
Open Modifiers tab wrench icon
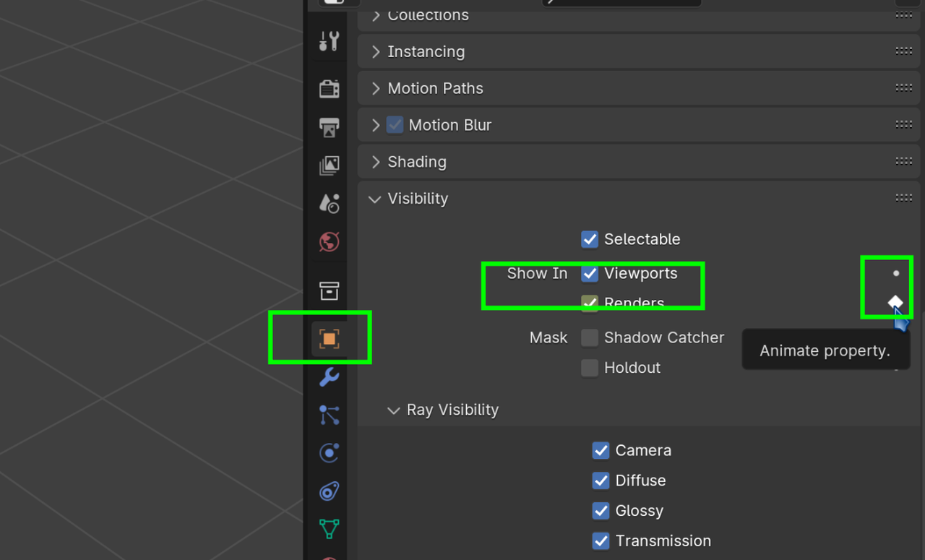330,376
